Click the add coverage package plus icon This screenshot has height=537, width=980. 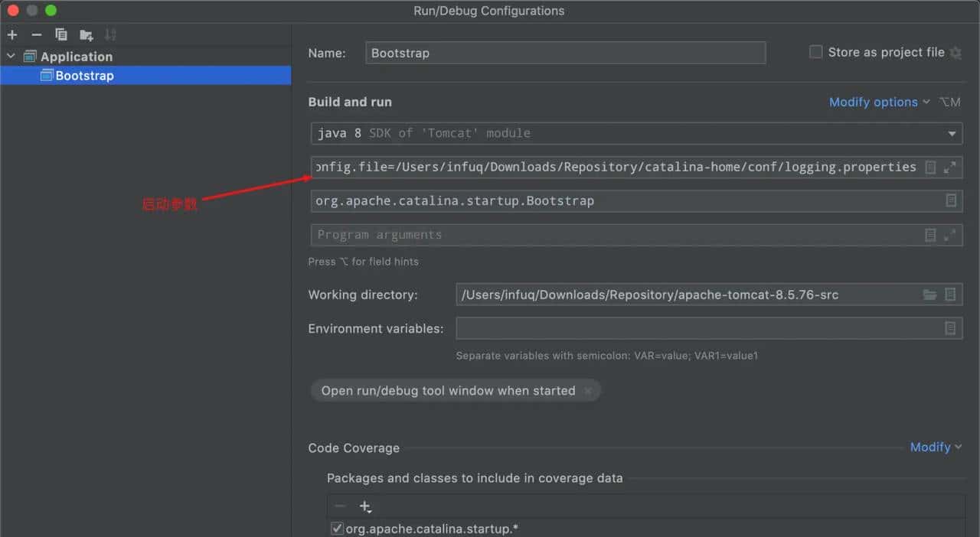365,506
